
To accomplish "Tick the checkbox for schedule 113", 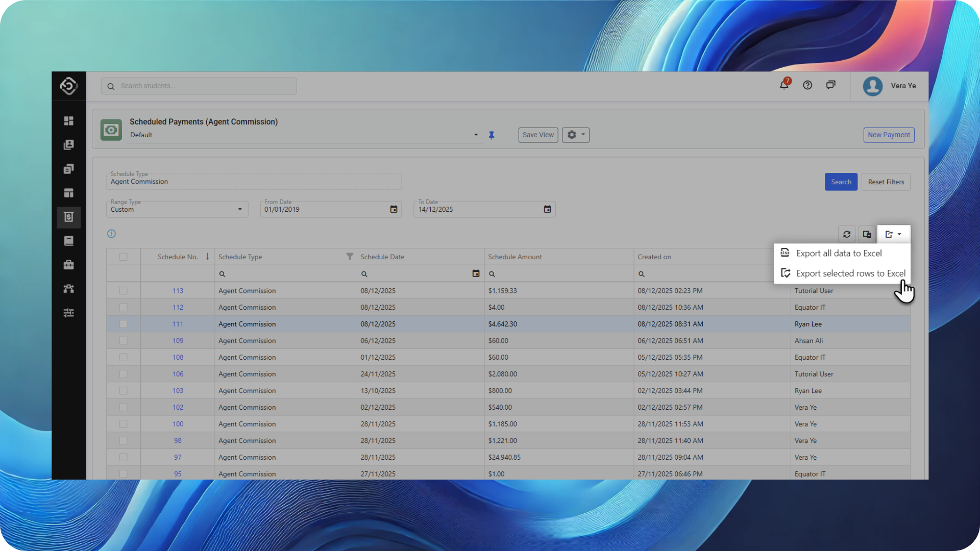I will coord(123,291).
